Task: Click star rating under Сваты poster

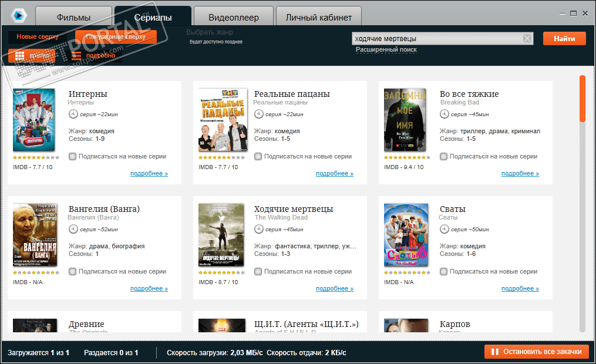Action: (x=407, y=272)
